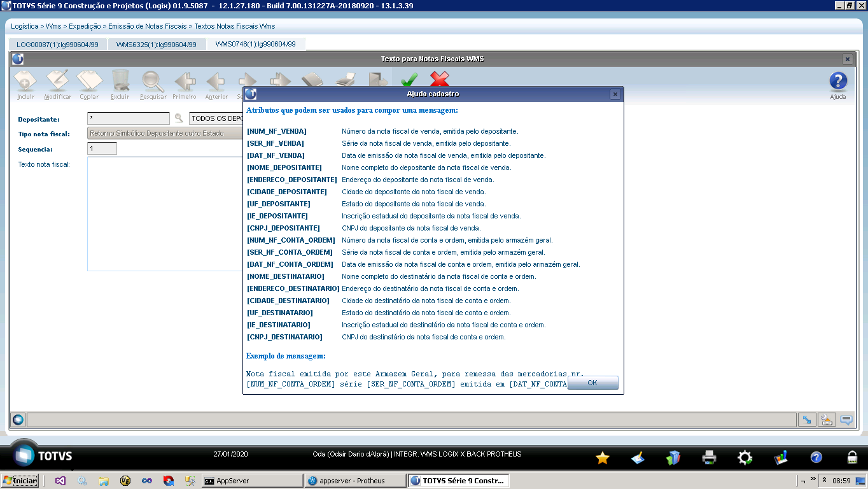Click the Sequencia input field

102,148
